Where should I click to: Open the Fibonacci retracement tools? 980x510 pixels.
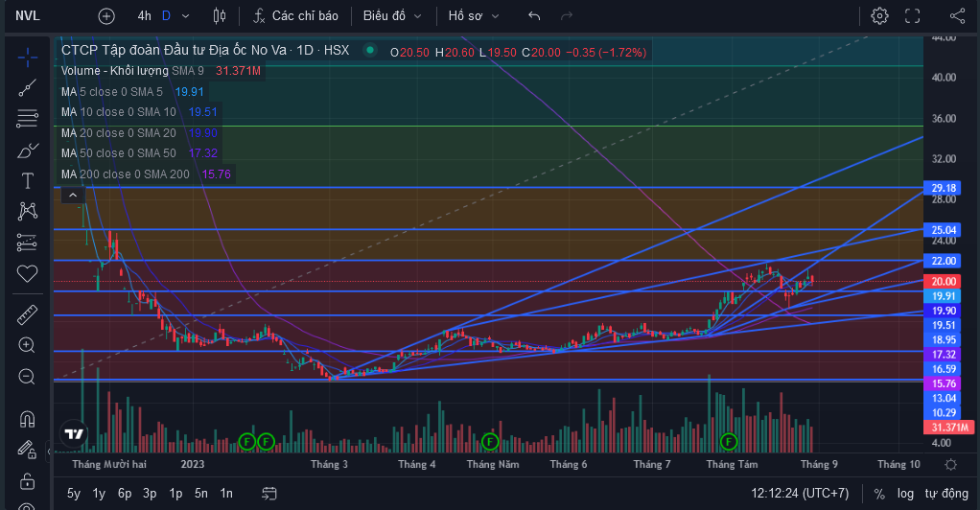point(28,118)
